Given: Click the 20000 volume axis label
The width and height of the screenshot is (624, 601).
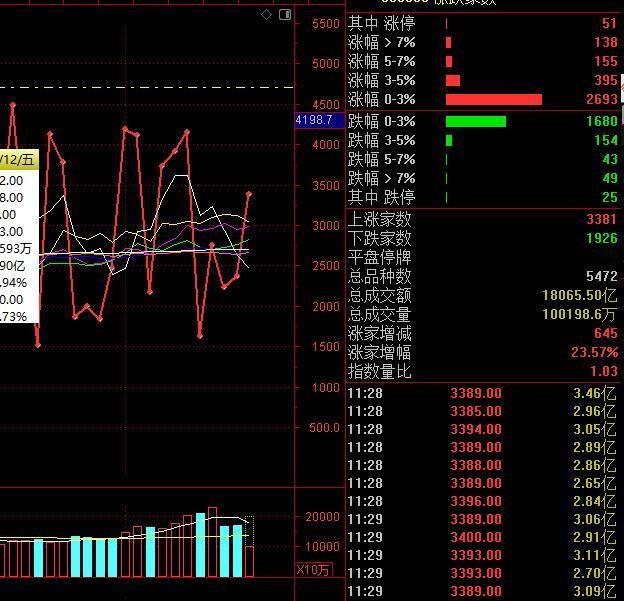Looking at the screenshot, I should [322, 517].
